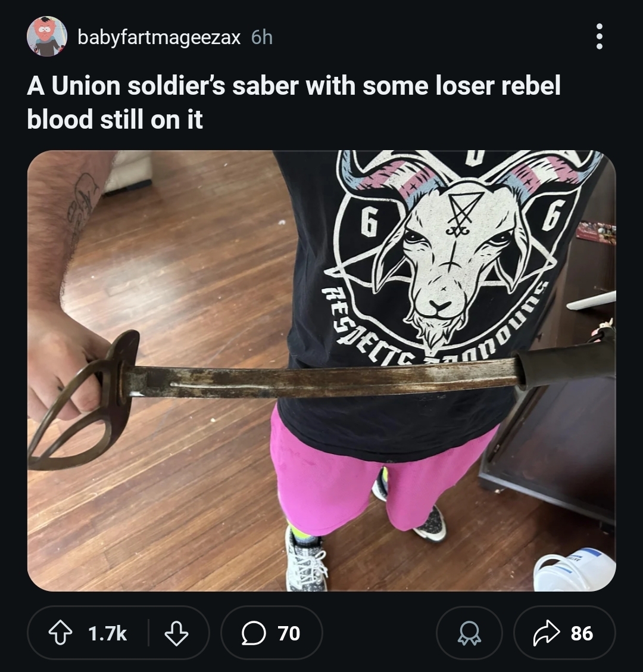Viewport: 643px width, 672px height.
Task: Click the 1.7k vote score
Action: 107,633
